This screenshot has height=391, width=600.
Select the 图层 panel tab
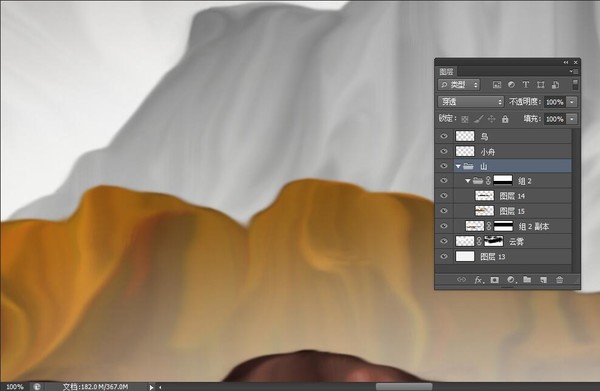447,72
